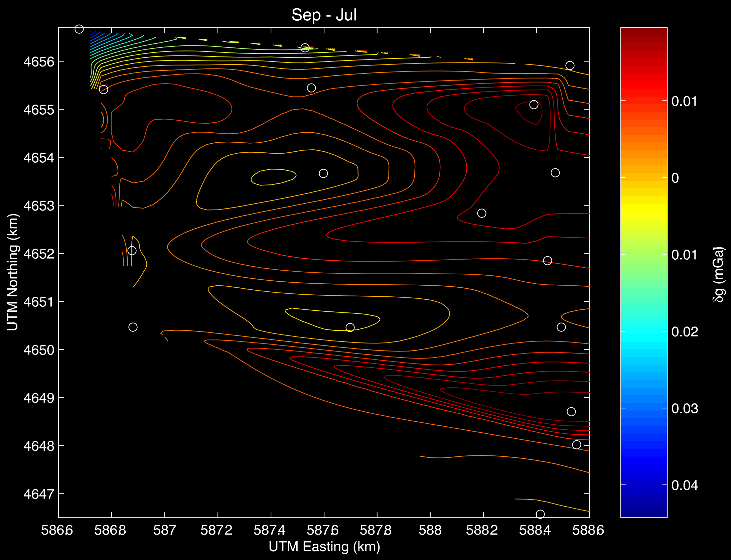This screenshot has width=731, height=560.
Task: Select the station marker inside the lower yellow contour
Action: coord(350,327)
